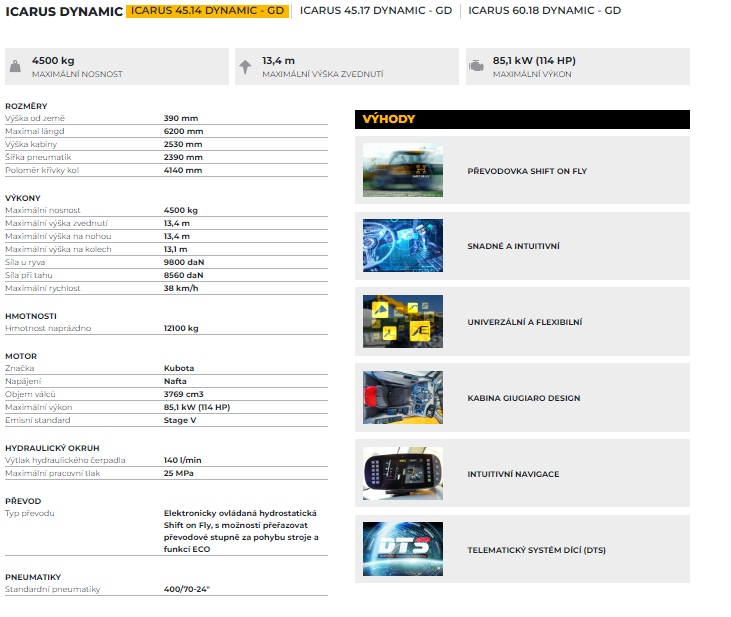Click the PNEUMATIKY section heading
731x617 pixels.
click(33, 577)
